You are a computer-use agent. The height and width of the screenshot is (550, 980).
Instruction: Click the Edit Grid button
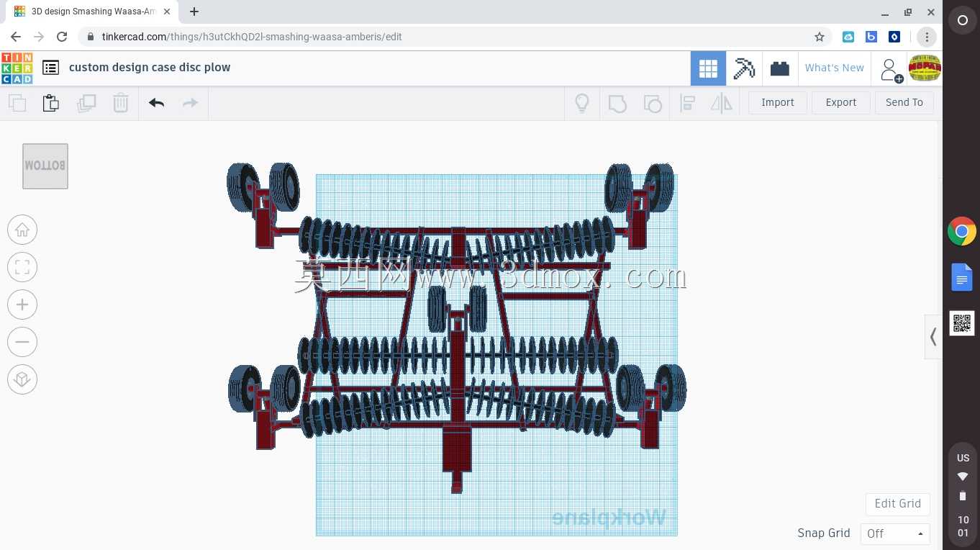[x=898, y=504]
